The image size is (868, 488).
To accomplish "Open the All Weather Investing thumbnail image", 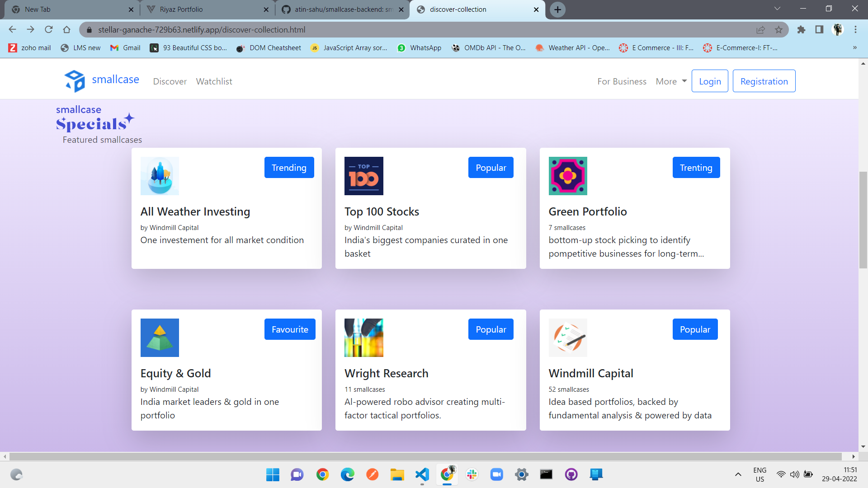I will tap(160, 176).
